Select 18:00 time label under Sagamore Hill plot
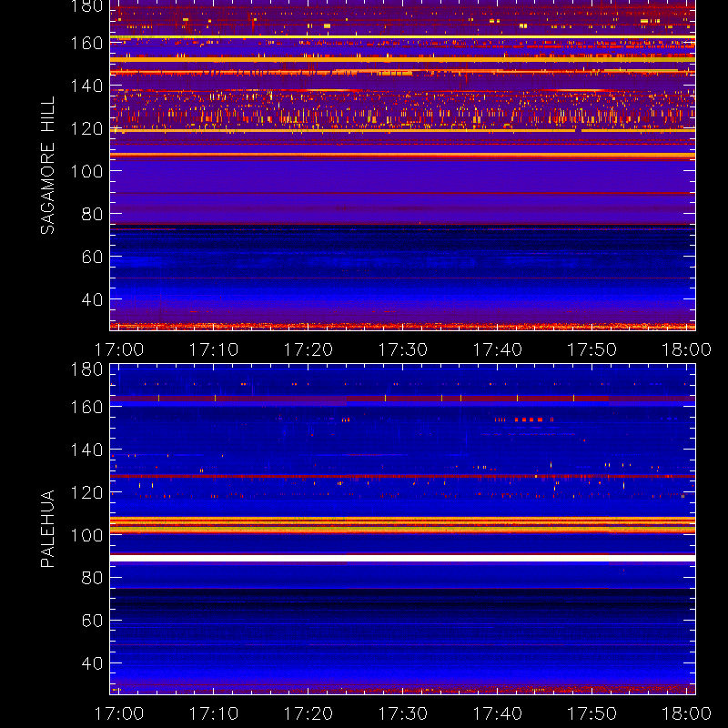The height and width of the screenshot is (728, 728). (x=686, y=349)
